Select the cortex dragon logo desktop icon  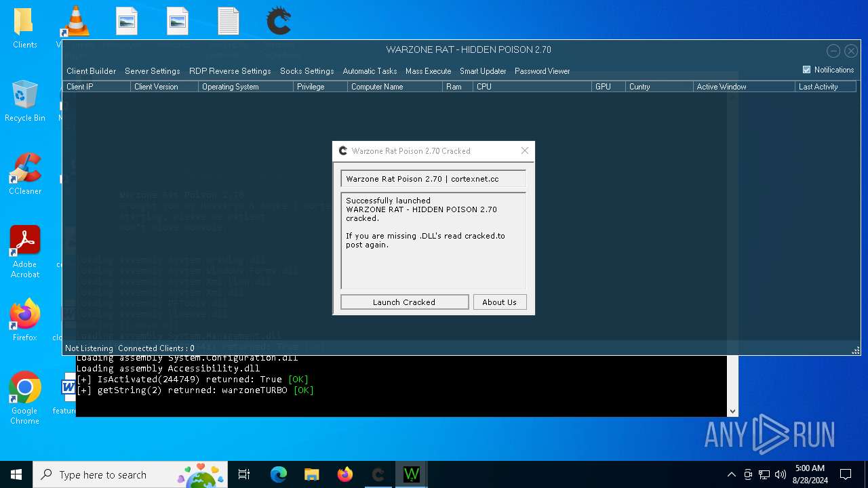(279, 21)
